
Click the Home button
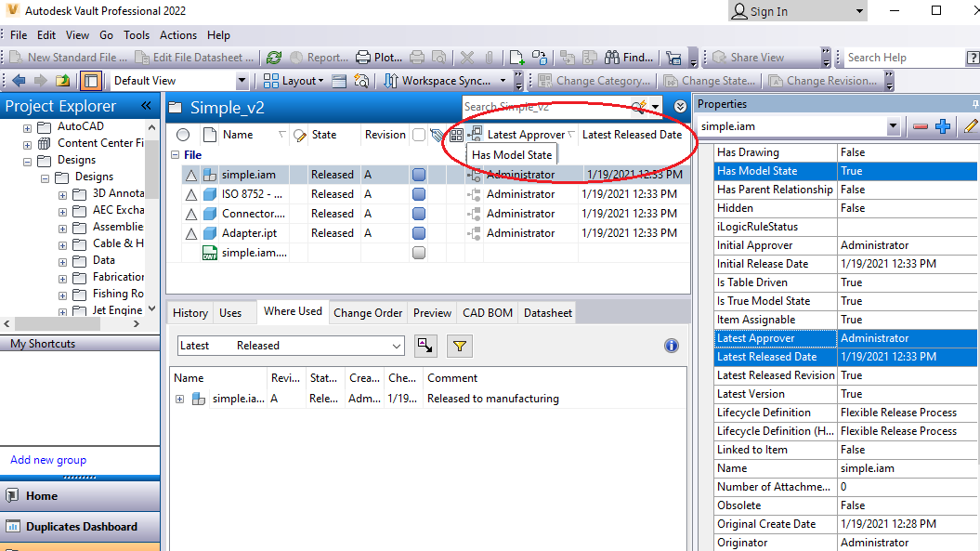click(x=80, y=496)
